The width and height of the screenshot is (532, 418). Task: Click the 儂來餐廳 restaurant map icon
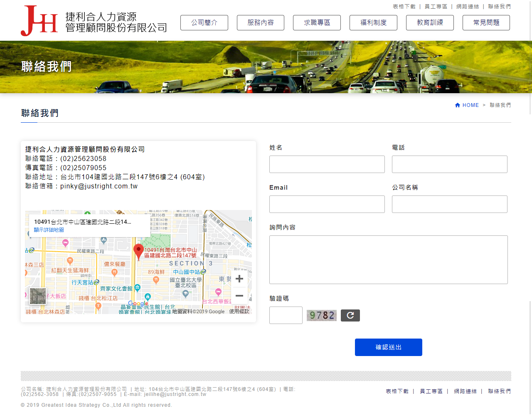coord(114,272)
